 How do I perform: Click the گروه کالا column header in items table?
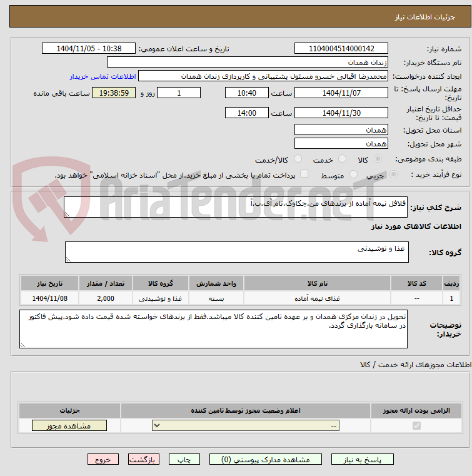pyautogui.click(x=161, y=283)
